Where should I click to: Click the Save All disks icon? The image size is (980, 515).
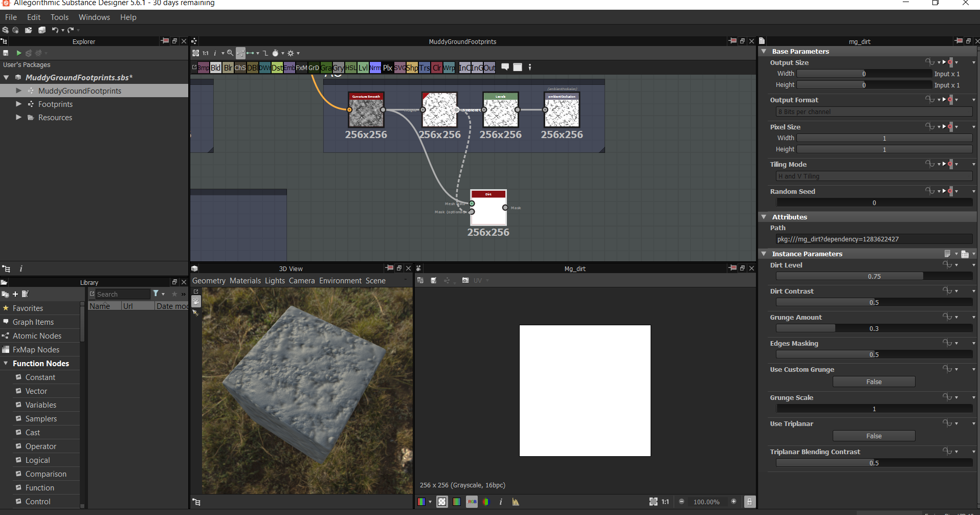[x=42, y=30]
